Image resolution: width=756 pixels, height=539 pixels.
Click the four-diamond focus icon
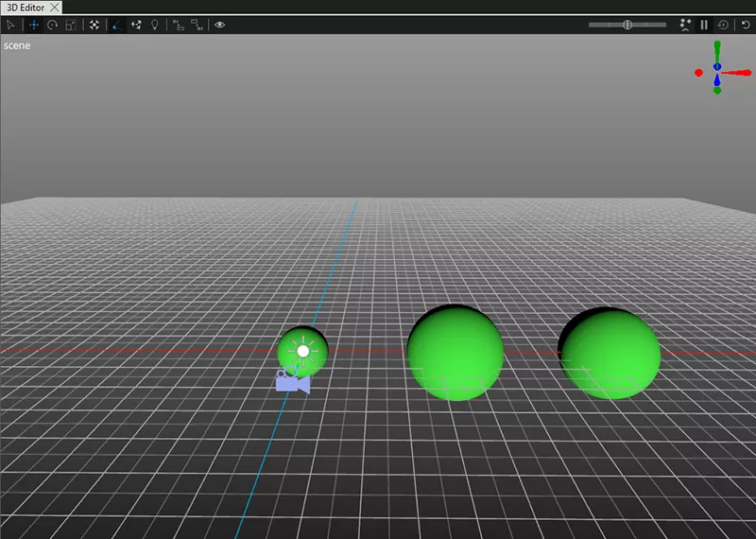point(94,25)
